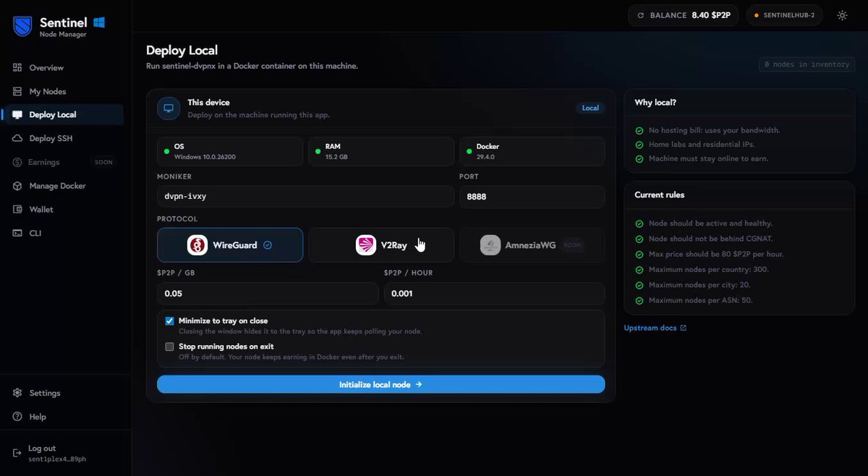
Task: Choose the V2Ray protocol option
Action: (x=381, y=245)
